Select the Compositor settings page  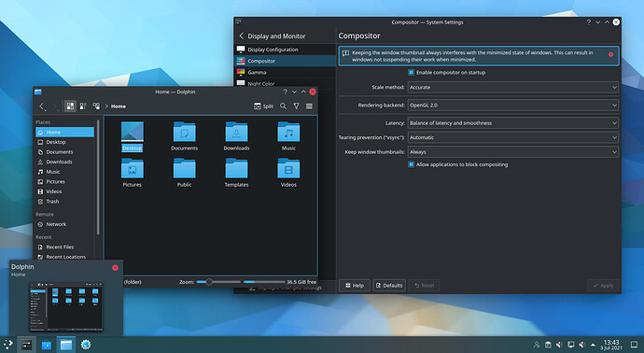coord(285,61)
